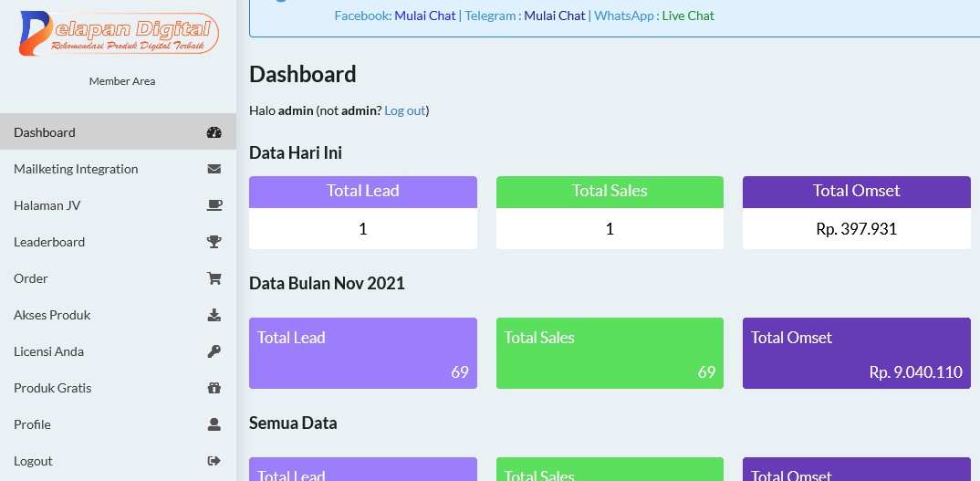Click the gift icon next to Produk Gratis
The width and height of the screenshot is (980, 481).
214,388
